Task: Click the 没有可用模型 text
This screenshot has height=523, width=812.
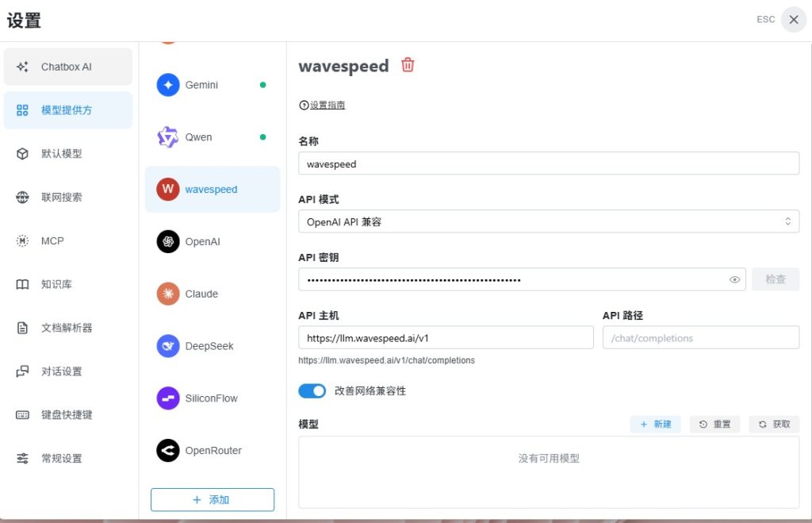Action: (549, 458)
